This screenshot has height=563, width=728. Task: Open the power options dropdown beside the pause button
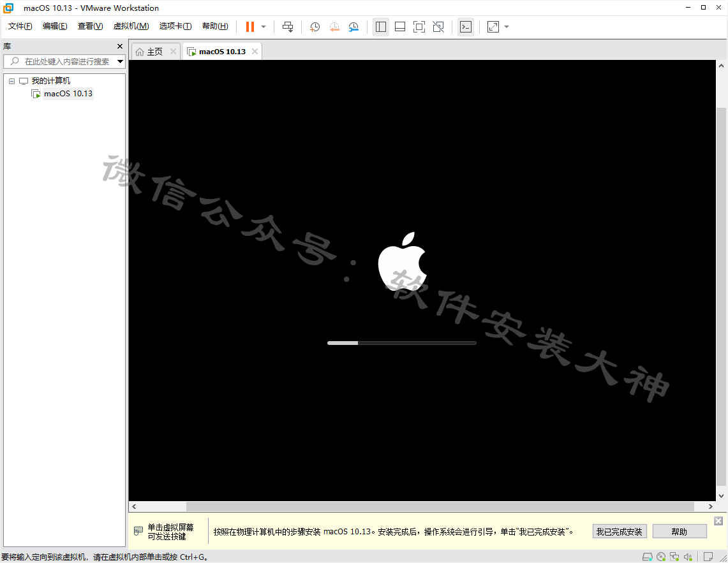click(264, 27)
